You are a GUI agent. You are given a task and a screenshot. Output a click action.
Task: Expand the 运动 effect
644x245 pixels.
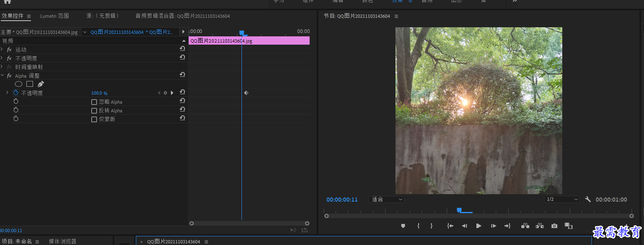coord(2,50)
